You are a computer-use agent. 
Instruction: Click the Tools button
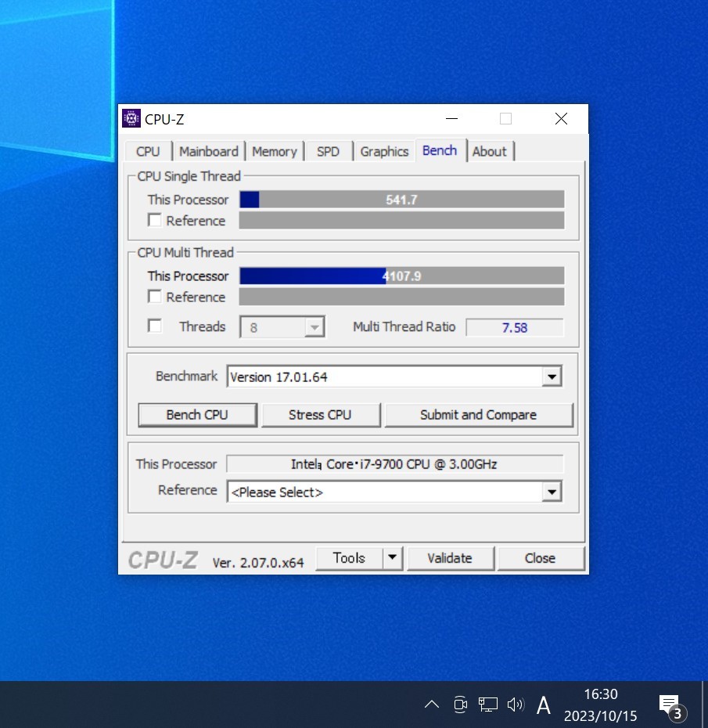[350, 557]
